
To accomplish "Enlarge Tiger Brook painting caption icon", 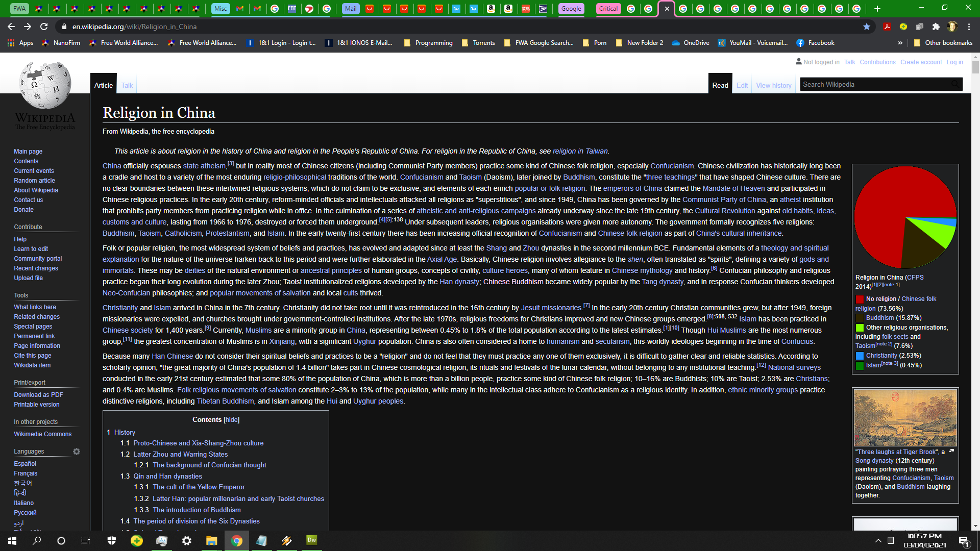I will (951, 451).
